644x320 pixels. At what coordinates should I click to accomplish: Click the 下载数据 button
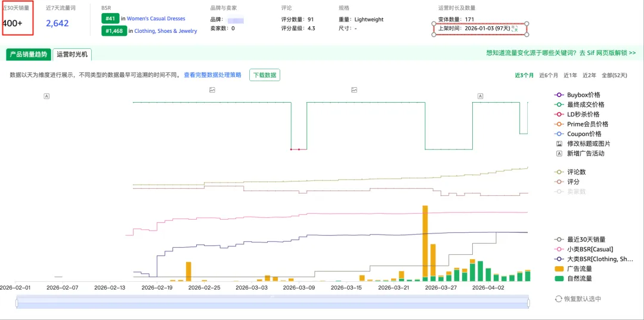coord(265,75)
